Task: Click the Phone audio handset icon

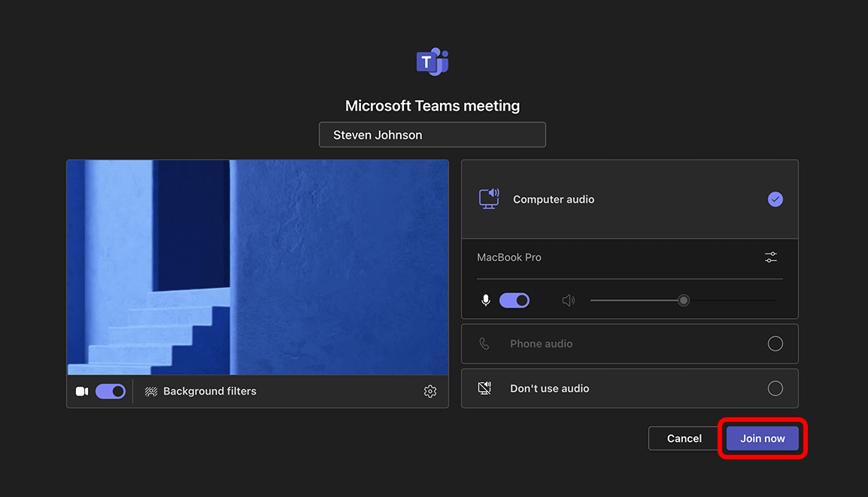Action: pyautogui.click(x=484, y=344)
